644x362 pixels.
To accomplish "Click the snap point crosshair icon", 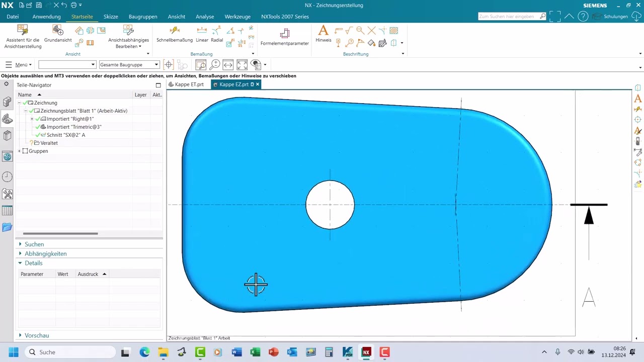I will (x=169, y=65).
